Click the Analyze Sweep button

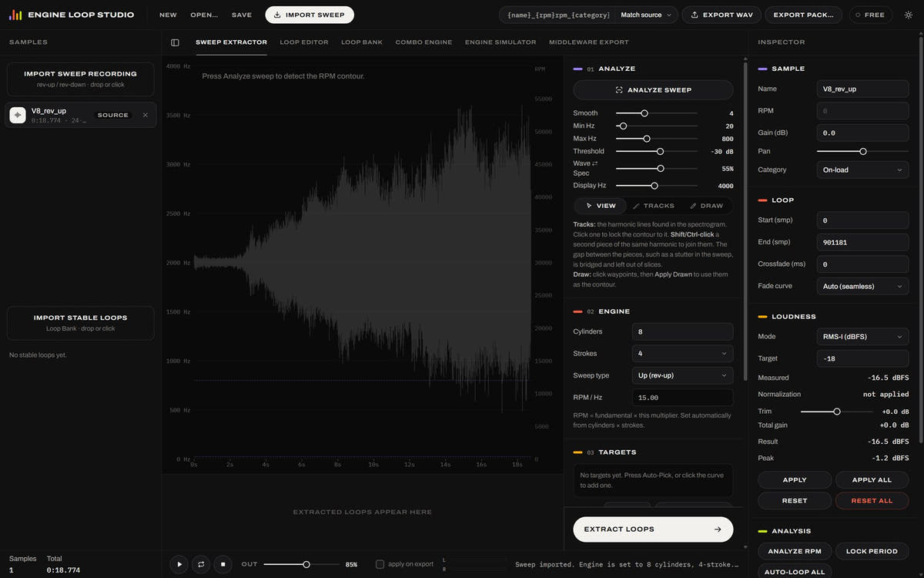tap(653, 90)
